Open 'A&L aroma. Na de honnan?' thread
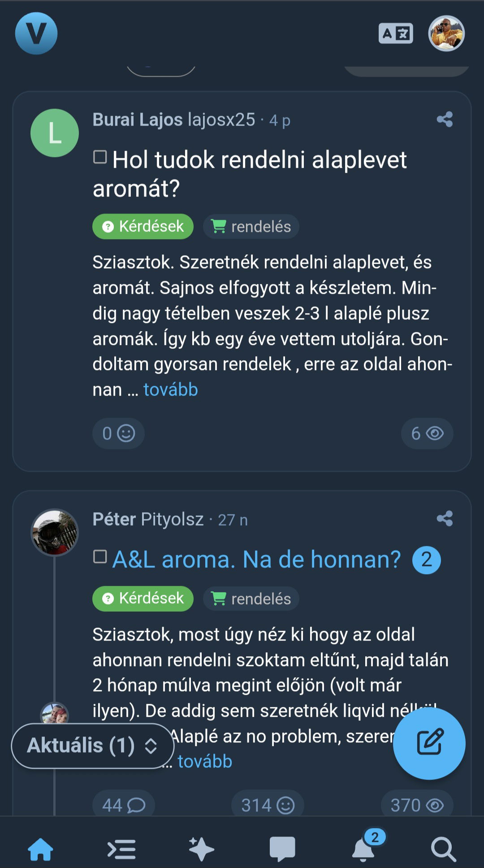The height and width of the screenshot is (868, 484). click(x=256, y=559)
